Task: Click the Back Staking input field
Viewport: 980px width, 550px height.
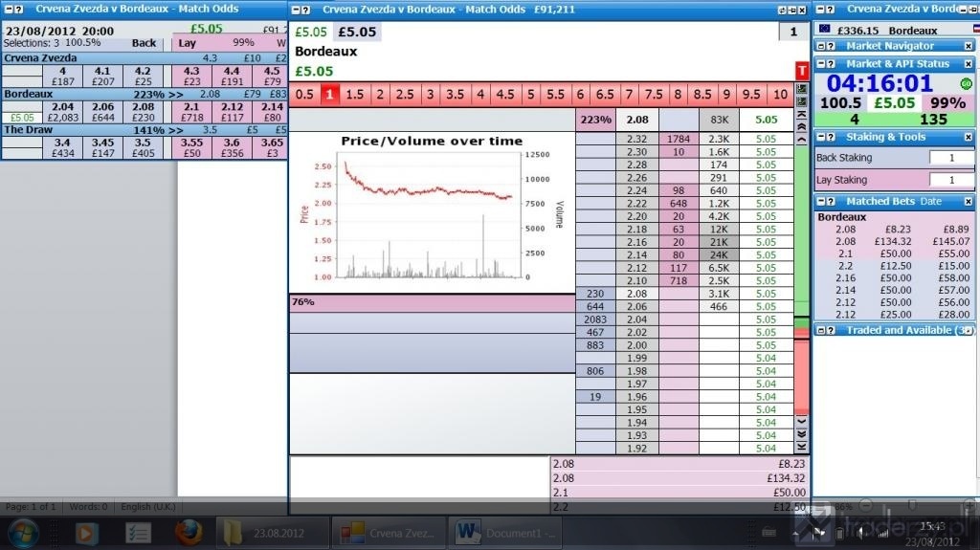Action: coord(951,158)
